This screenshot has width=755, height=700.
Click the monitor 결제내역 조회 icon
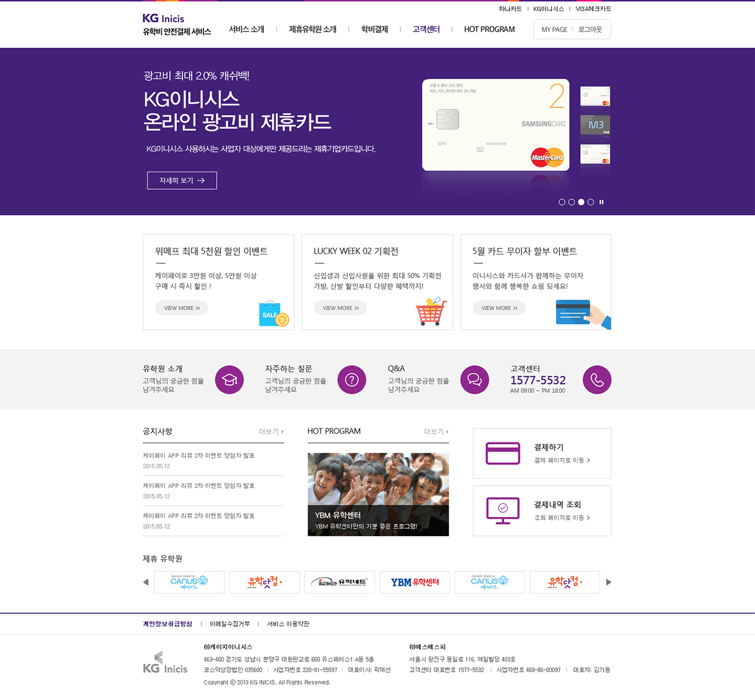pyautogui.click(x=503, y=510)
